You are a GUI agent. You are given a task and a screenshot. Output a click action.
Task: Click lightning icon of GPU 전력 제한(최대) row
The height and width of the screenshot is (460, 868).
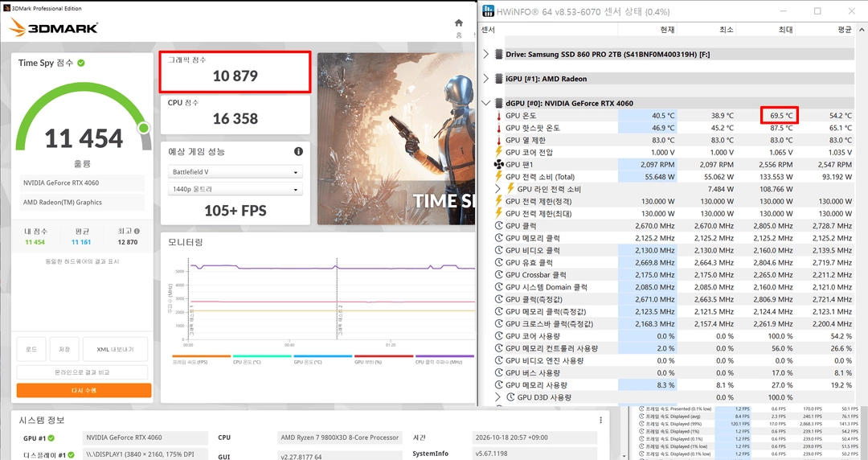point(498,213)
